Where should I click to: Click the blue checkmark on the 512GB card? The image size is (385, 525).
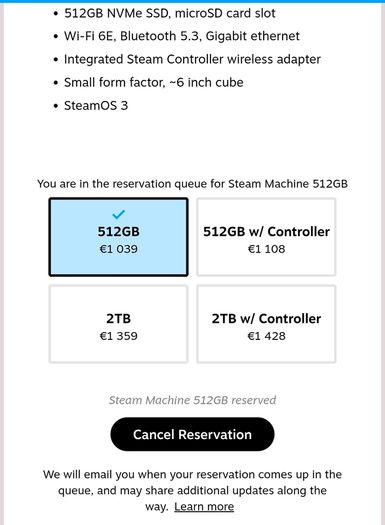(119, 214)
